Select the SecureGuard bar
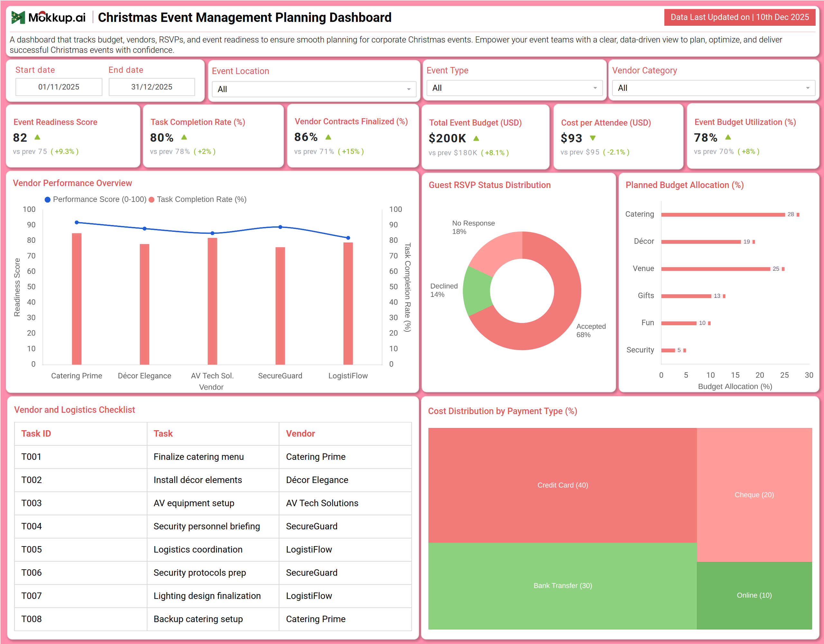Image resolution: width=824 pixels, height=644 pixels. [x=280, y=306]
